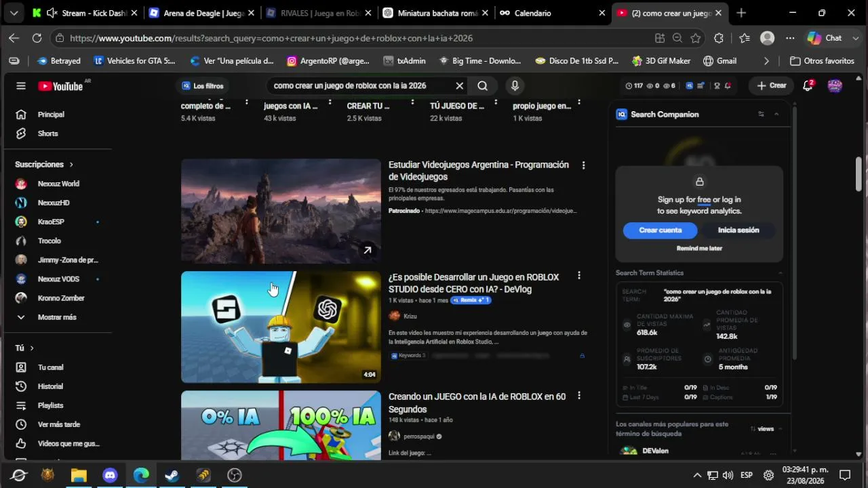Open the ROBLOX STUDIO desde CERO video thumbnail
Screen dimensions: 868x488
point(281,327)
